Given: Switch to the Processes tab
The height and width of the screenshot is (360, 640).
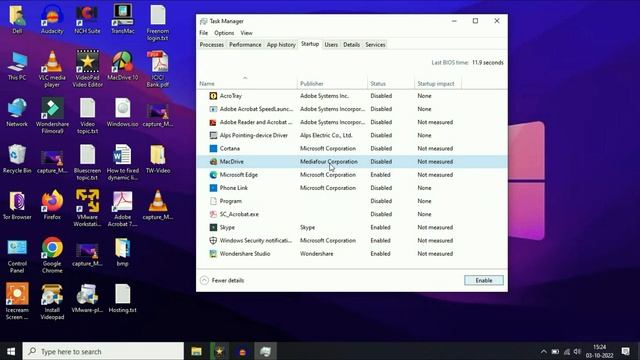Looking at the screenshot, I should coord(211,44).
